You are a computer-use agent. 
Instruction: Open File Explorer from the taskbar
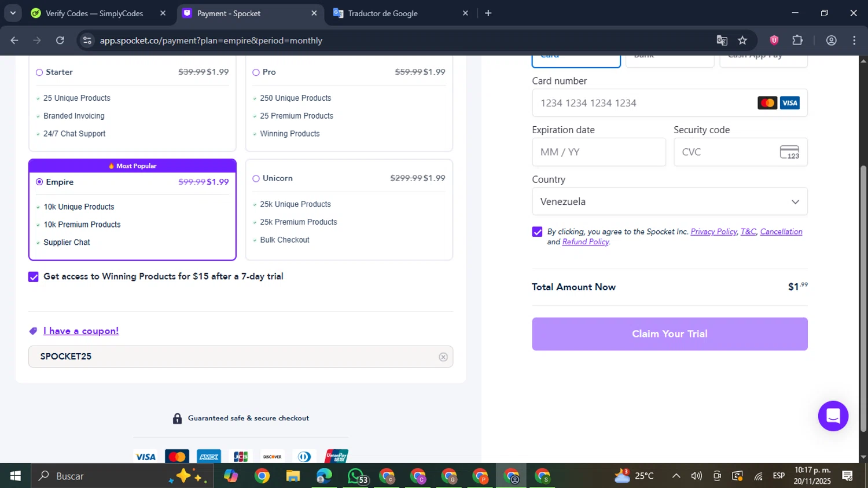click(293, 476)
